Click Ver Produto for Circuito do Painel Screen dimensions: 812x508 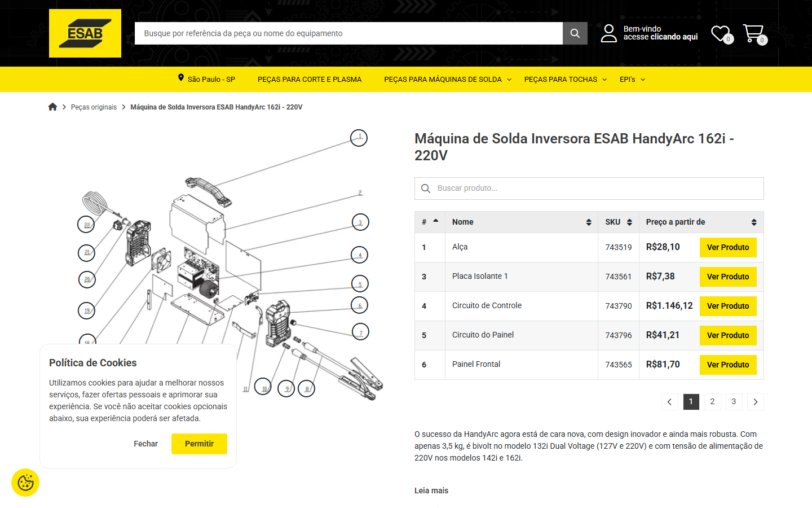pos(728,335)
